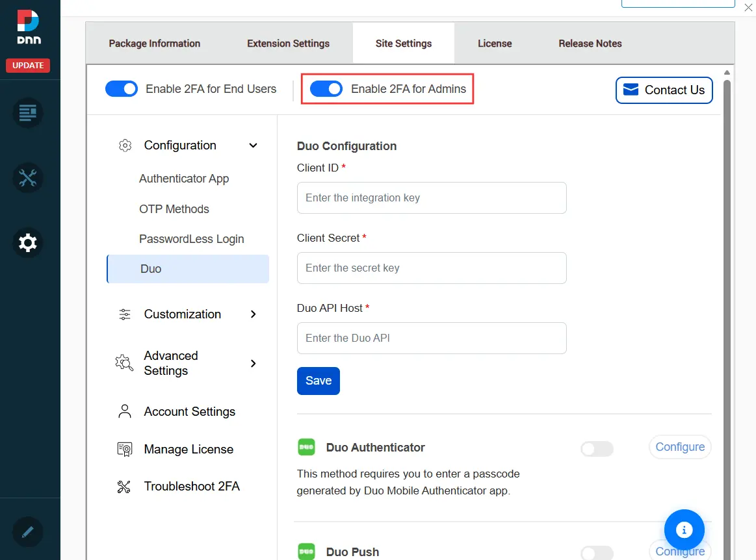Viewport: 756px width, 560px height.
Task: Click the Advanced Settings gear-search icon
Action: coord(124,363)
